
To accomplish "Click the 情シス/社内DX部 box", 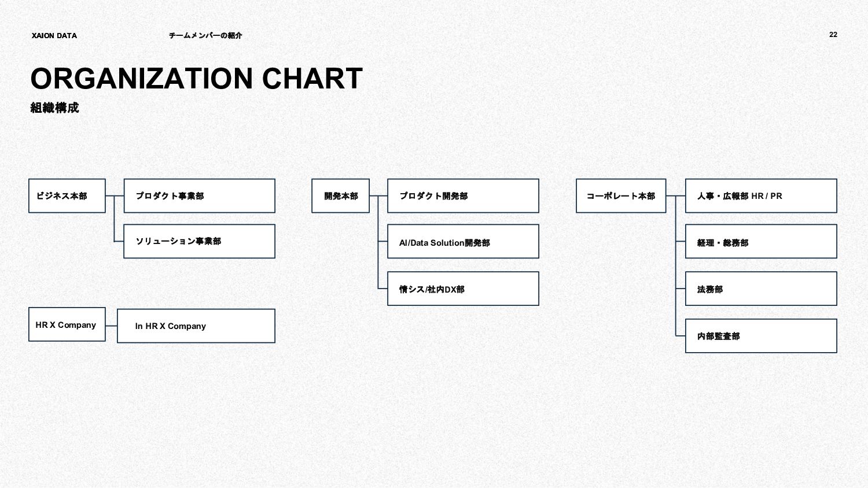I will pos(463,289).
